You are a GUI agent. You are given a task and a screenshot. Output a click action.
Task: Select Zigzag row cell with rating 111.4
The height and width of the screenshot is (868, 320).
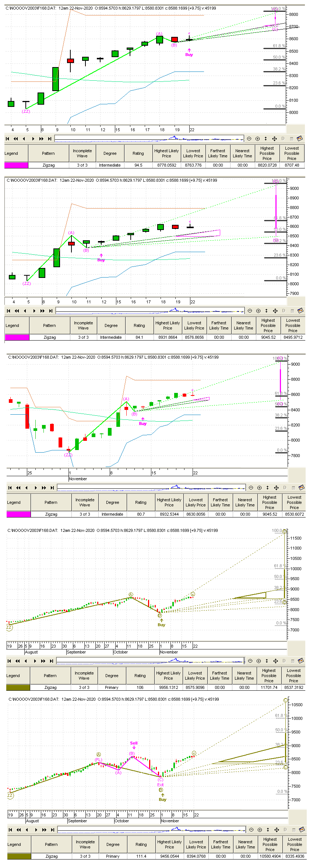pyautogui.click(x=52, y=856)
